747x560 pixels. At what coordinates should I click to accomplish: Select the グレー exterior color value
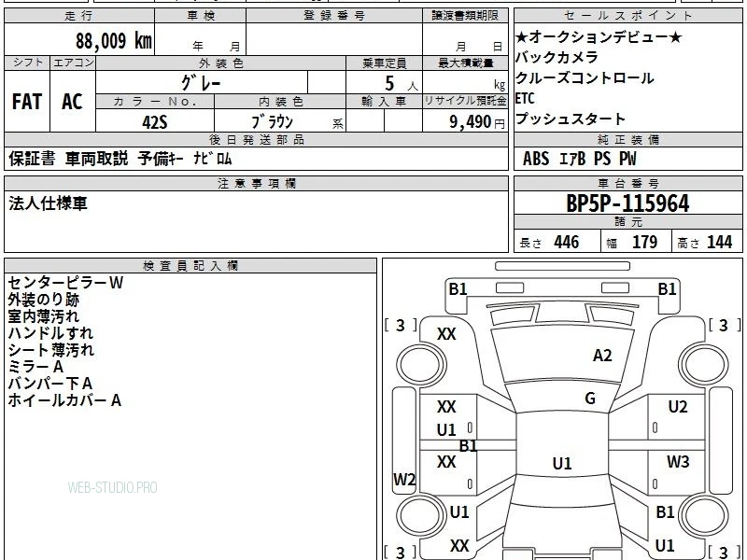[x=201, y=83]
